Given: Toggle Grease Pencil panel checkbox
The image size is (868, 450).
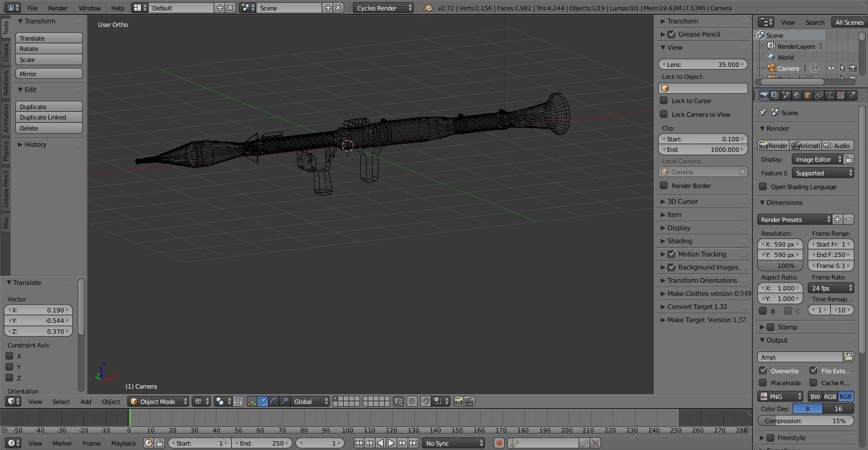Looking at the screenshot, I should pos(671,34).
